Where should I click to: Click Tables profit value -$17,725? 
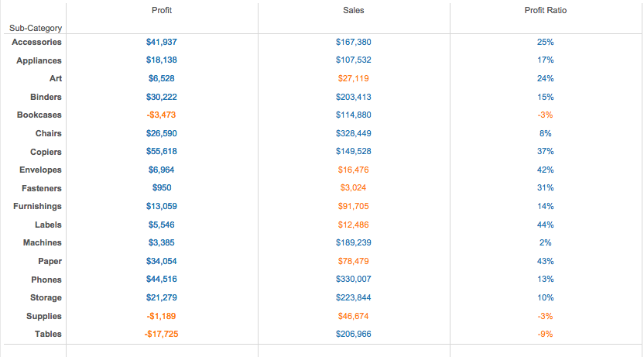tap(162, 334)
